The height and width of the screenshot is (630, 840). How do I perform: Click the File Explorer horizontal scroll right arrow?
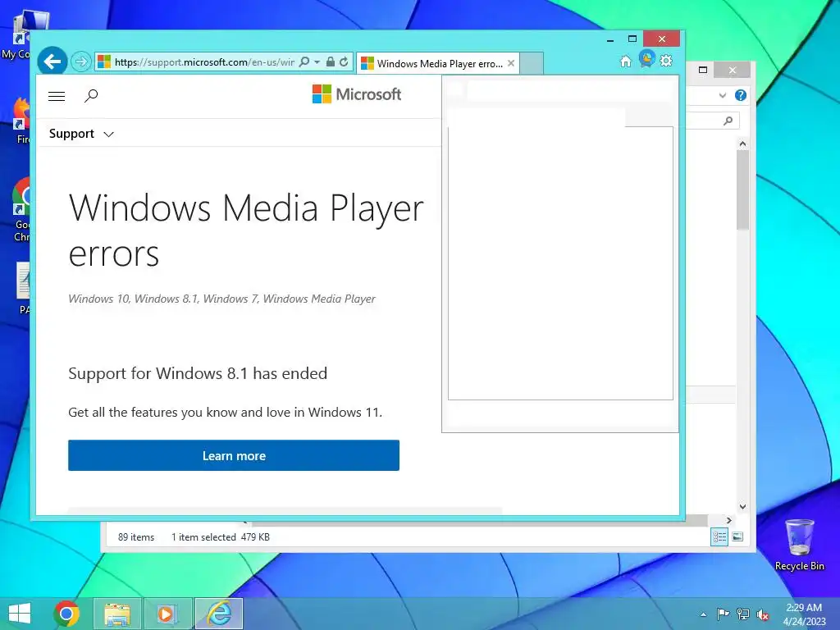pos(728,520)
